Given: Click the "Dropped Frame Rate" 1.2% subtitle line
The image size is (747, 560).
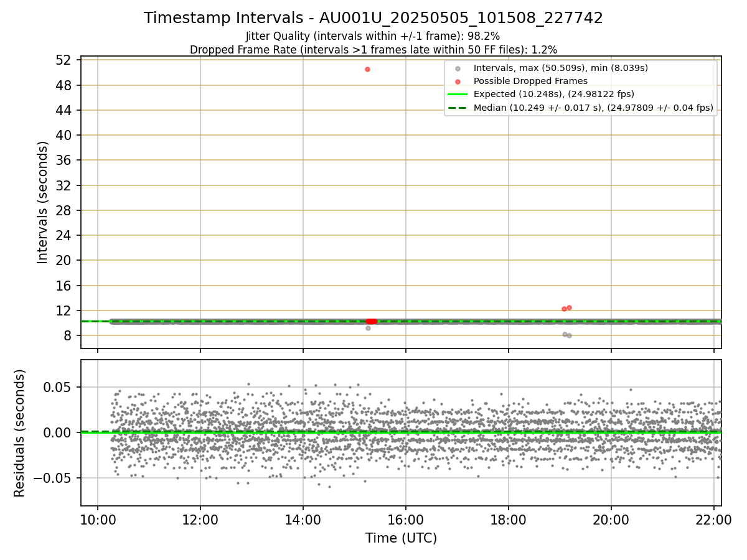Looking at the screenshot, I should click(x=374, y=49).
